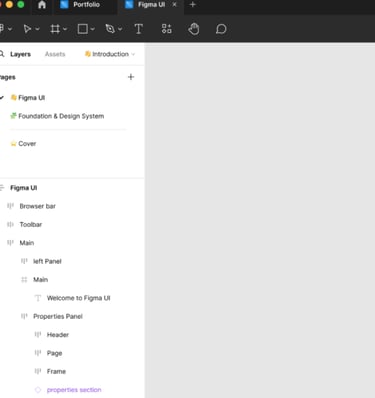
Task: Select the Toolbar layer
Action: (31, 225)
